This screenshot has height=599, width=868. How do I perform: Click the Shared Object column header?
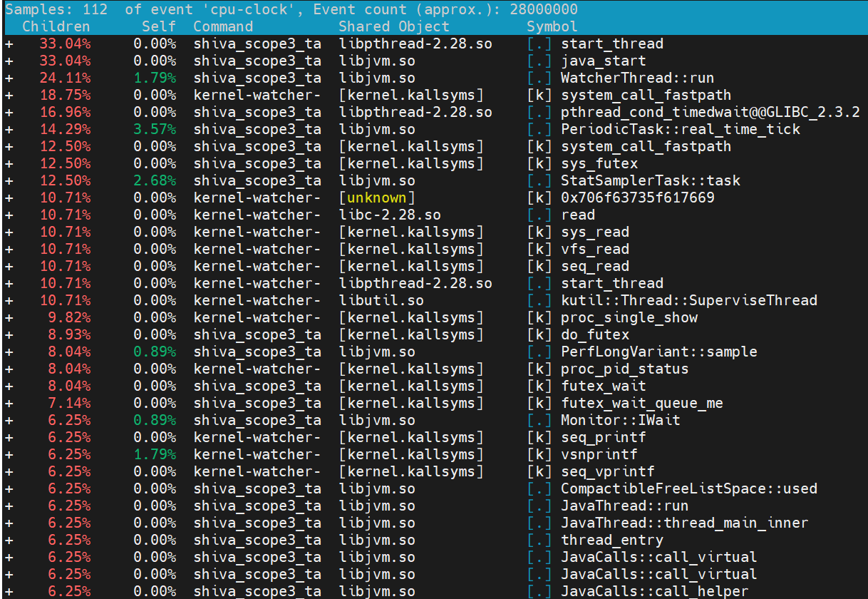click(394, 27)
